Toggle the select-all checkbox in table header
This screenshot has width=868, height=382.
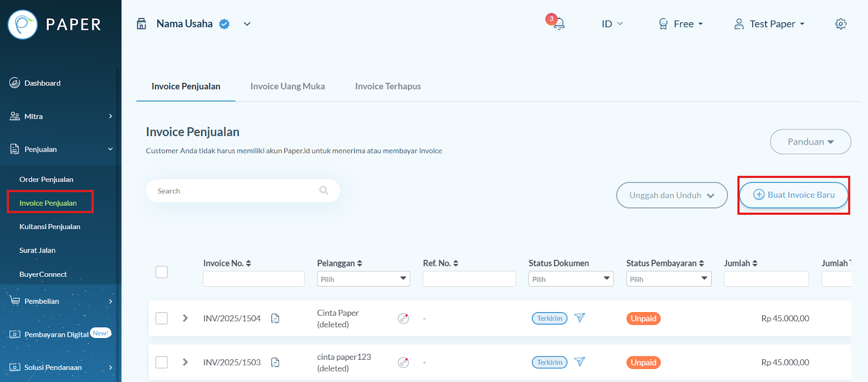click(162, 272)
